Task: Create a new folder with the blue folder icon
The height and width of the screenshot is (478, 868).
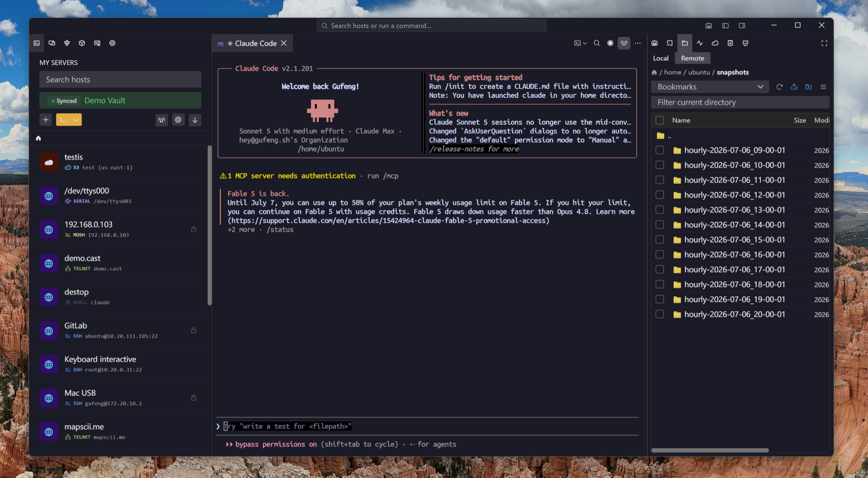Action: pyautogui.click(x=809, y=87)
